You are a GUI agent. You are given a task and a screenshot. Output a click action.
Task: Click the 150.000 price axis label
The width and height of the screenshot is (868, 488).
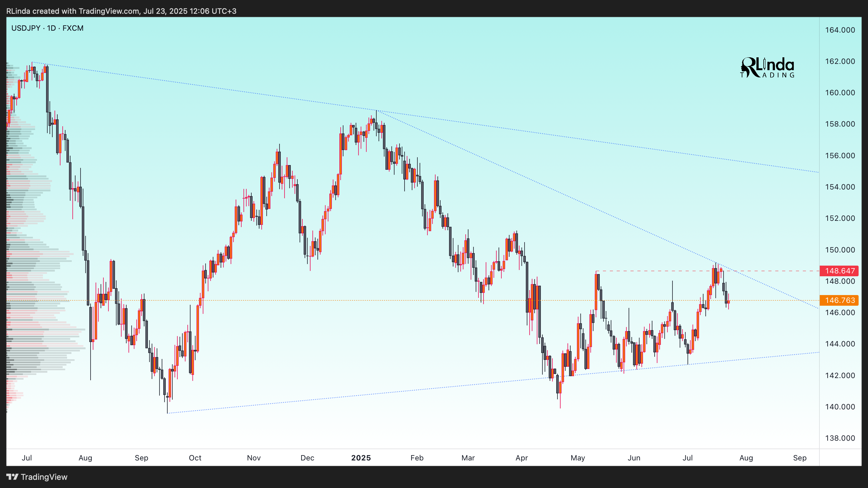pyautogui.click(x=840, y=250)
